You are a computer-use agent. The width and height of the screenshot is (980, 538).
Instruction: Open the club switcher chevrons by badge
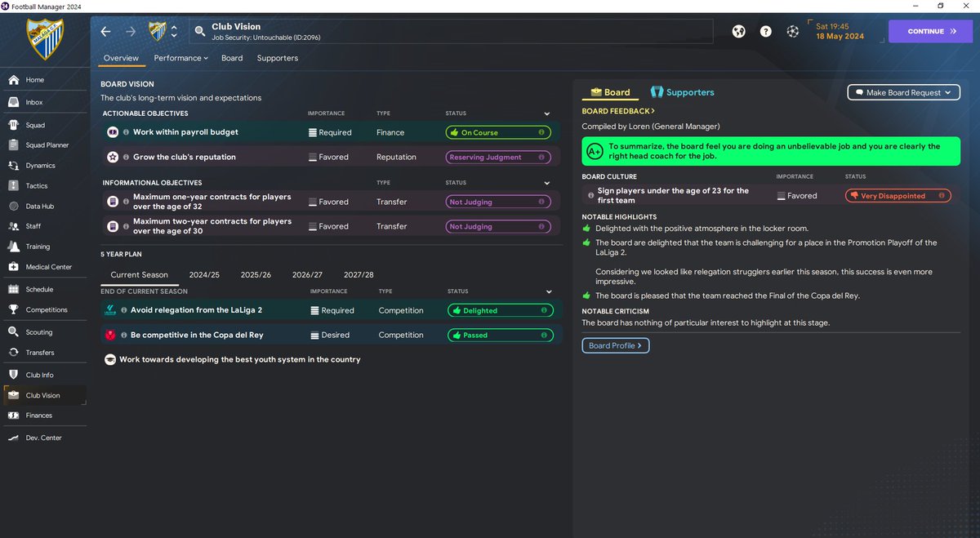[x=174, y=32]
